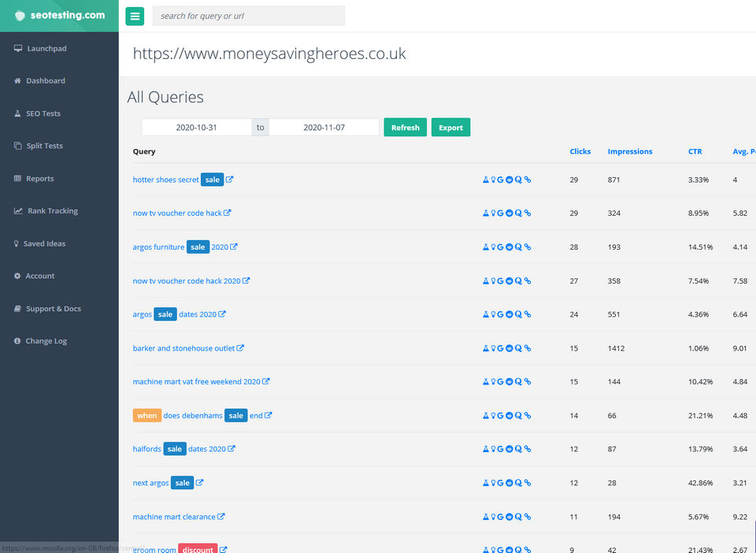The image size is (756, 553).
Task: Click chain link icon in now tv voucher code hack 2020 row
Action: point(528,280)
